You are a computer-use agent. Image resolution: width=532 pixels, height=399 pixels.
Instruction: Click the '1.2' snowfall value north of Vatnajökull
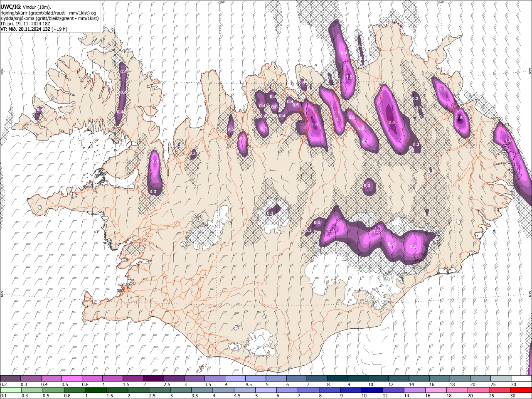[x=377, y=232]
